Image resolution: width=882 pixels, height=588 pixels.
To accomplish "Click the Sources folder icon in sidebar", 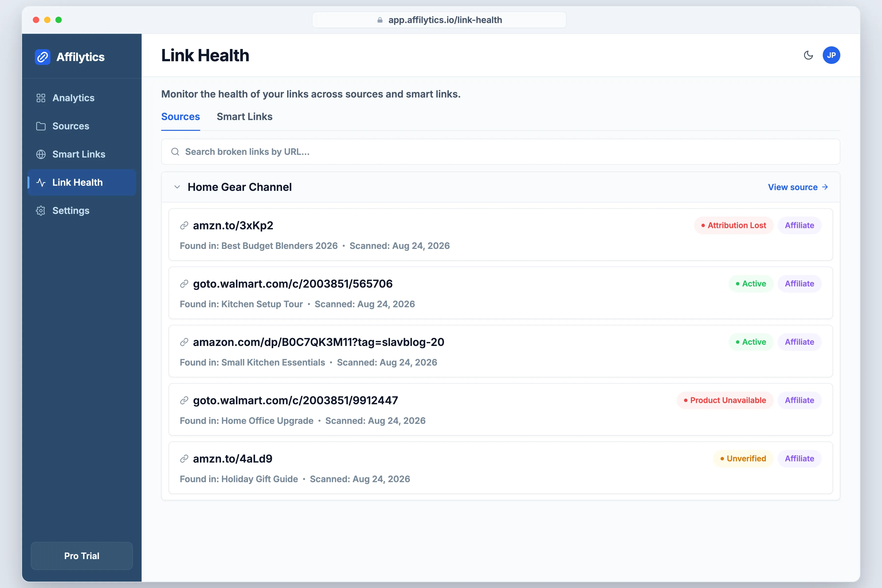I will tap(41, 126).
